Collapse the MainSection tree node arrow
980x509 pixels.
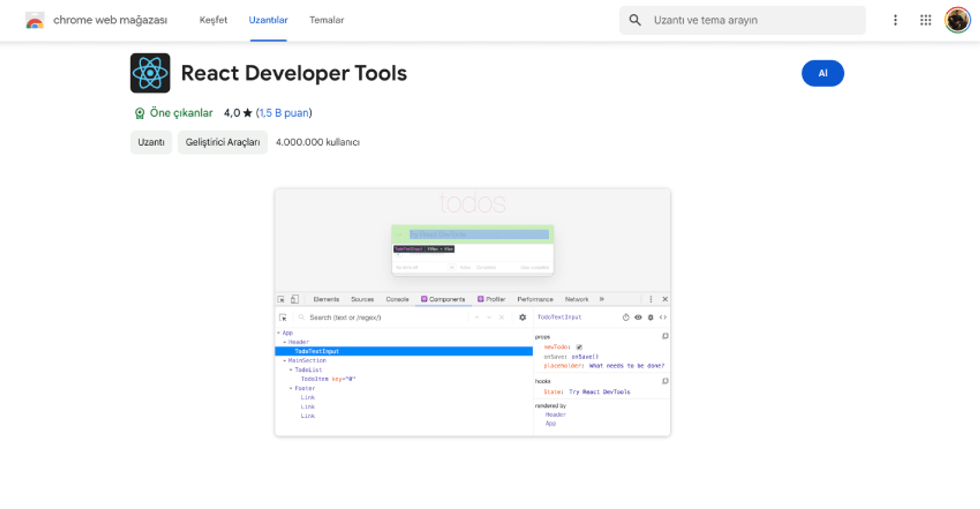click(x=285, y=360)
